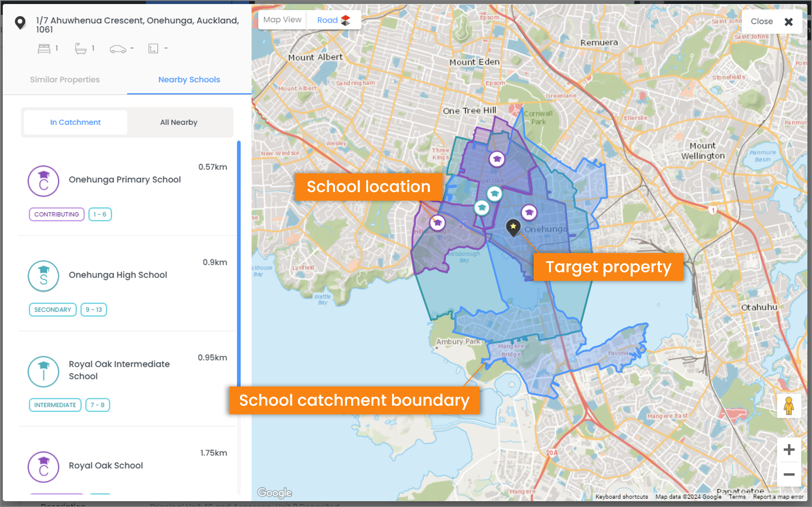Select purple school marker near Hillsborough
The width and height of the screenshot is (812, 507).
coord(437,223)
